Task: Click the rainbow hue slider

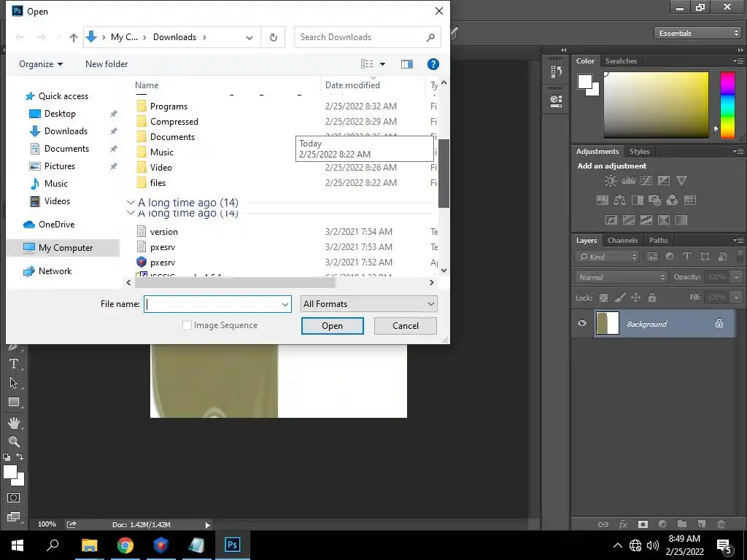Action: pos(727,105)
